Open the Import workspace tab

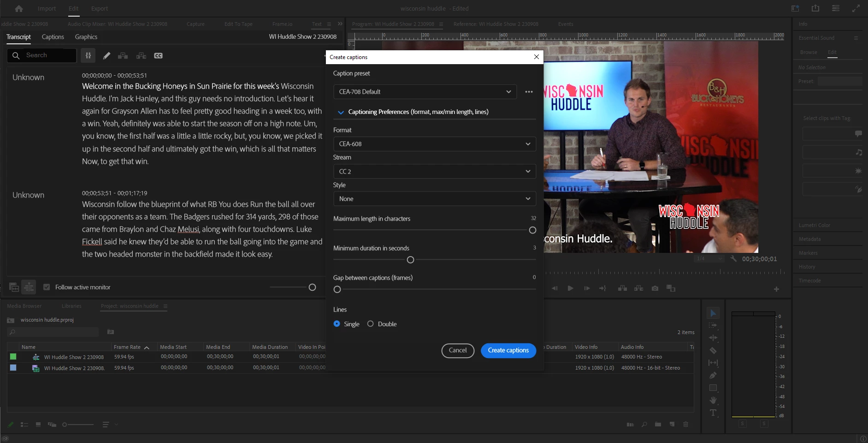(x=47, y=8)
